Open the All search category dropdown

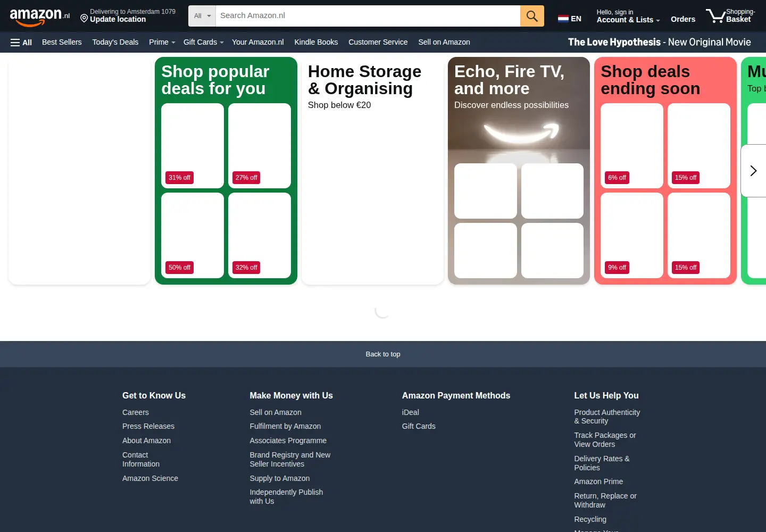202,16
